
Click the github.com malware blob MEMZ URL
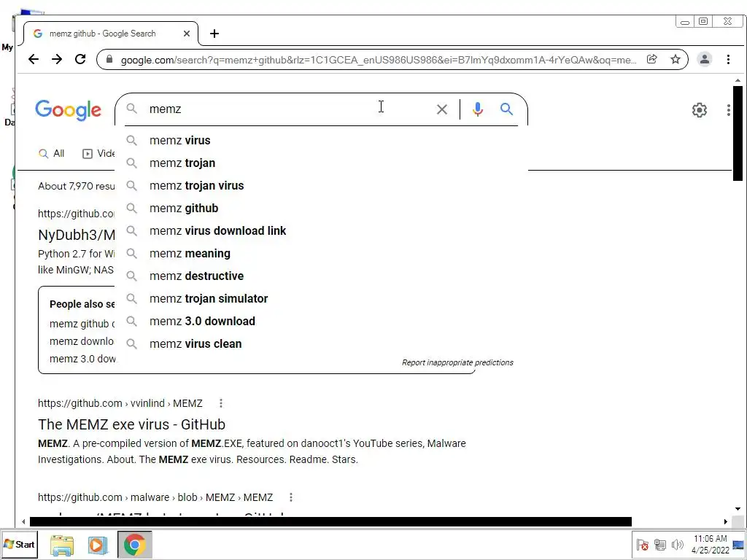click(x=155, y=497)
